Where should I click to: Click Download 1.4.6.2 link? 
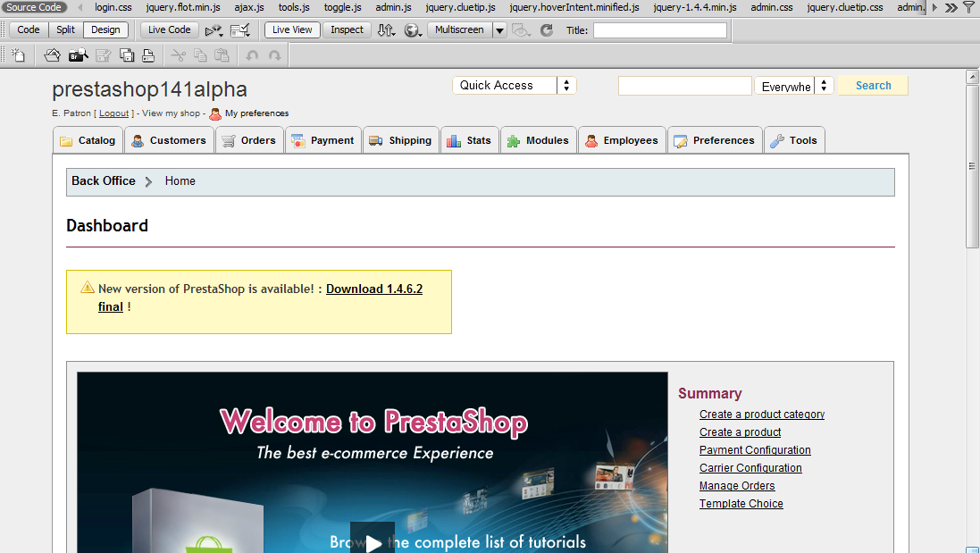(374, 289)
